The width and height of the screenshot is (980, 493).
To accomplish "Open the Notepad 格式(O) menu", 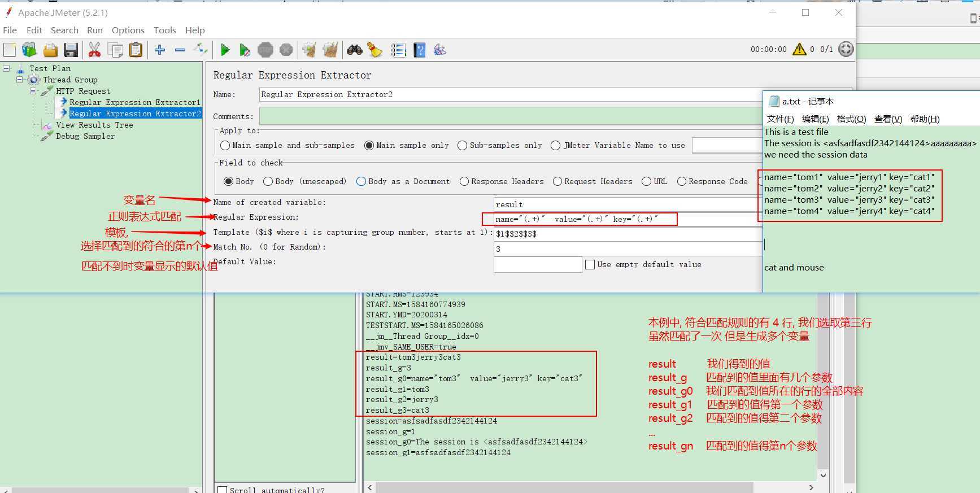I will (x=851, y=119).
